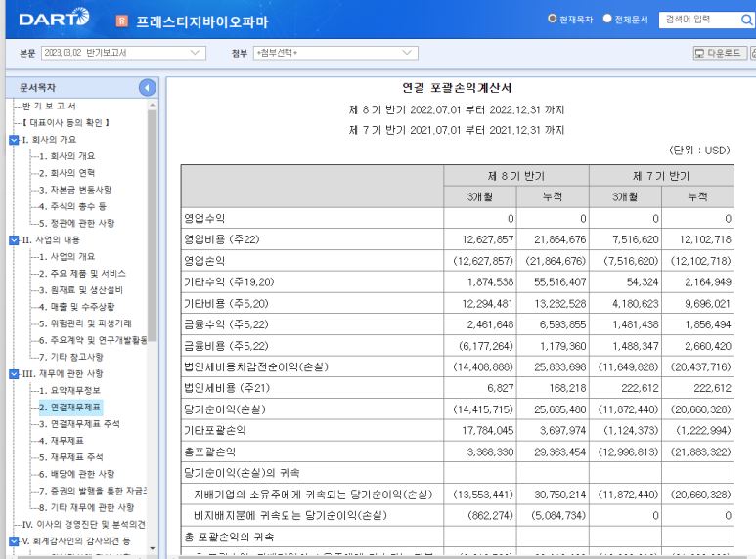Open 2. 주요 제품 및 서비스 item
Viewport: 756px width, 559px height.
(82, 274)
